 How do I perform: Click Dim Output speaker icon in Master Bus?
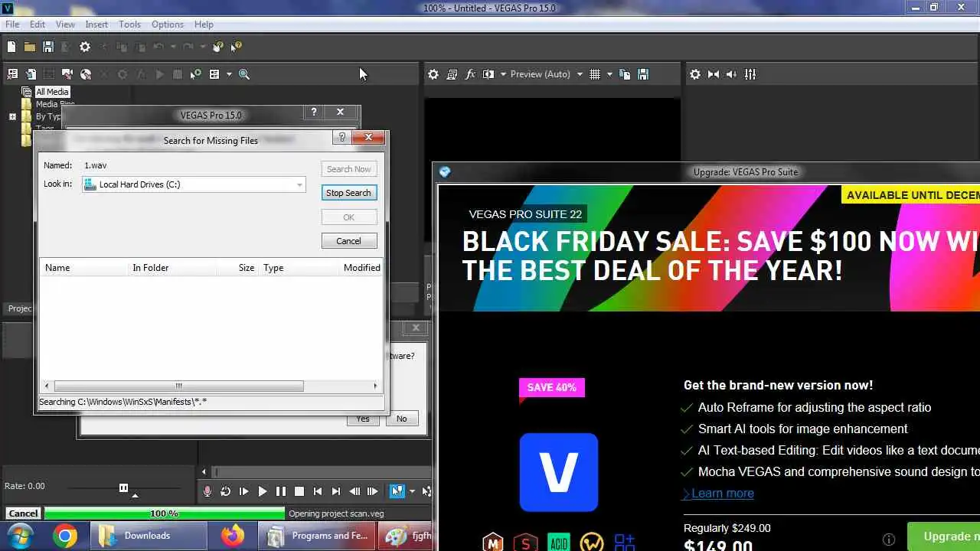pyautogui.click(x=732, y=74)
